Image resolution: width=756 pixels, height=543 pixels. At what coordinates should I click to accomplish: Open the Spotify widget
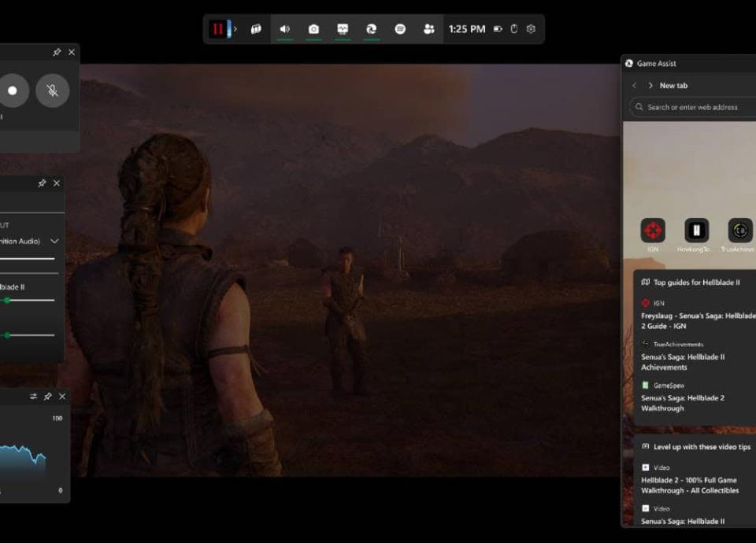tap(400, 29)
